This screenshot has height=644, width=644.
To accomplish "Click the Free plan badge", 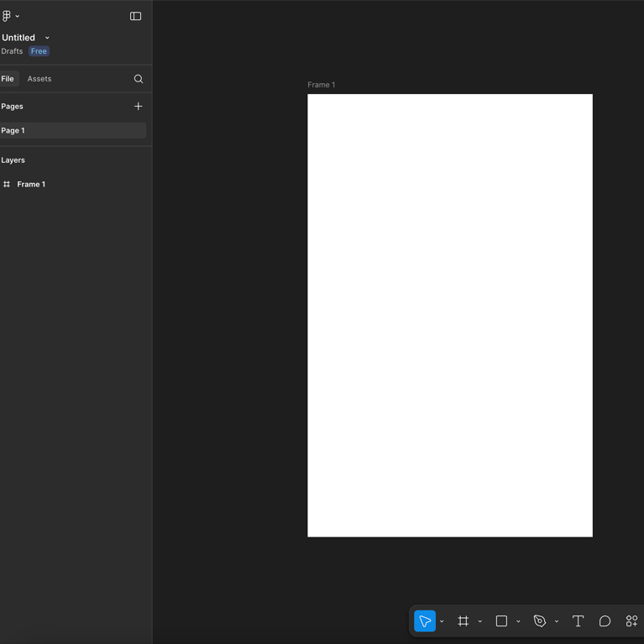I will pos(39,51).
